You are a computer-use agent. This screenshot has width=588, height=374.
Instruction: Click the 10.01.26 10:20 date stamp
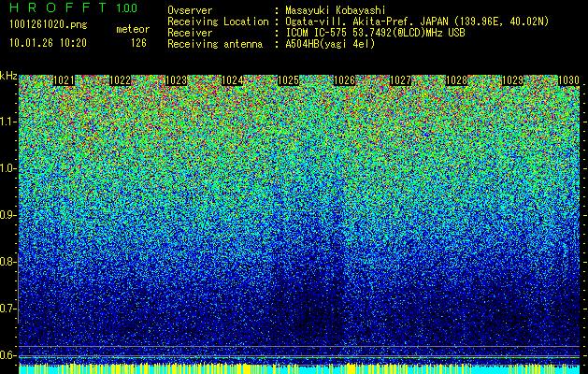coord(48,43)
